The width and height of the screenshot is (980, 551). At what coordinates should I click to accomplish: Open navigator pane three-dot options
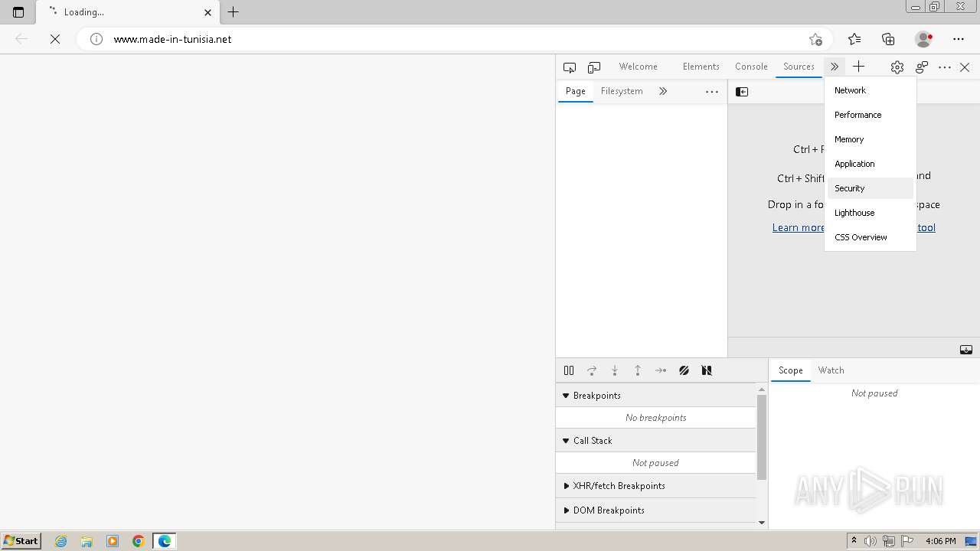(712, 92)
